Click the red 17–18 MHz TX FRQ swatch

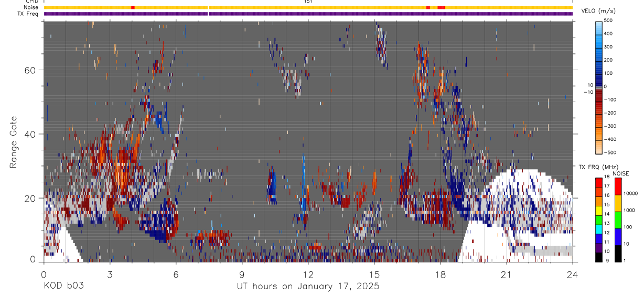pos(598,183)
